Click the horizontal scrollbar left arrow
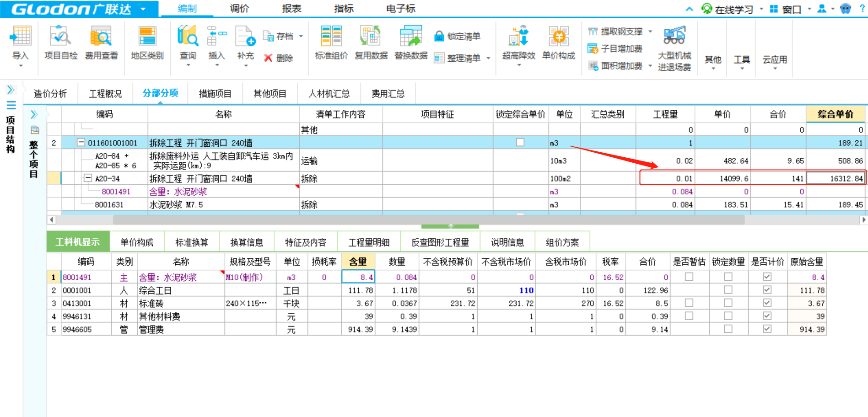The height and width of the screenshot is (417, 868). [x=52, y=220]
